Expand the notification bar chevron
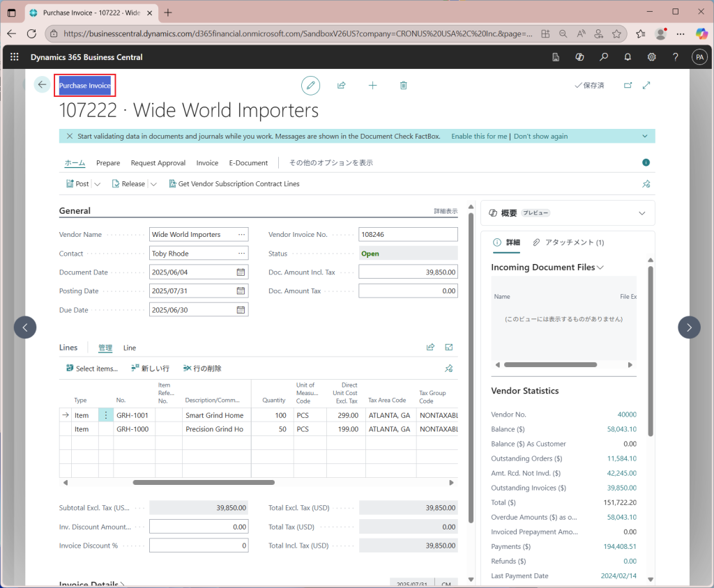714x588 pixels. coord(645,136)
